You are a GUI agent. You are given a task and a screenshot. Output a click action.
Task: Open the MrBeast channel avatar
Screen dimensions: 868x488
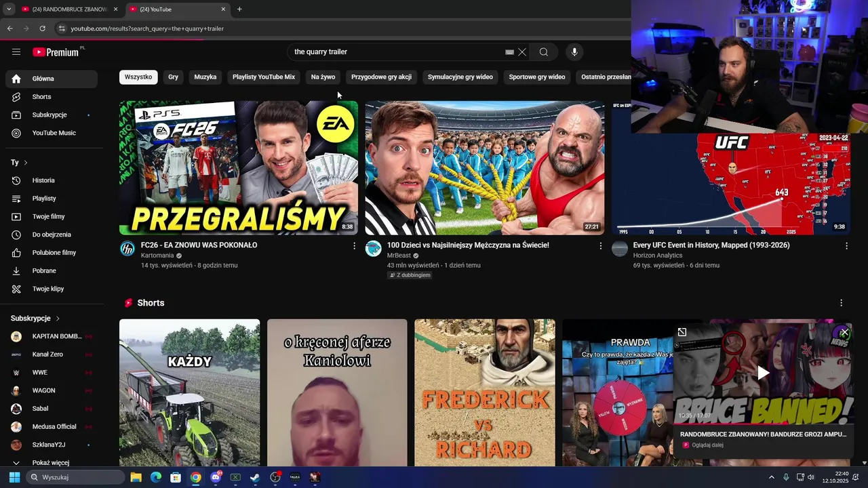pyautogui.click(x=373, y=249)
